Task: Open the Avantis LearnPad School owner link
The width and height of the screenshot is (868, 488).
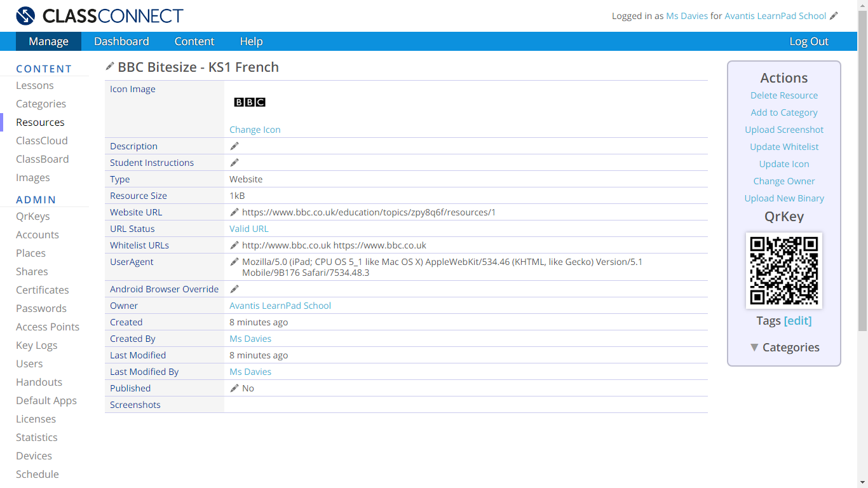Action: [x=280, y=306]
